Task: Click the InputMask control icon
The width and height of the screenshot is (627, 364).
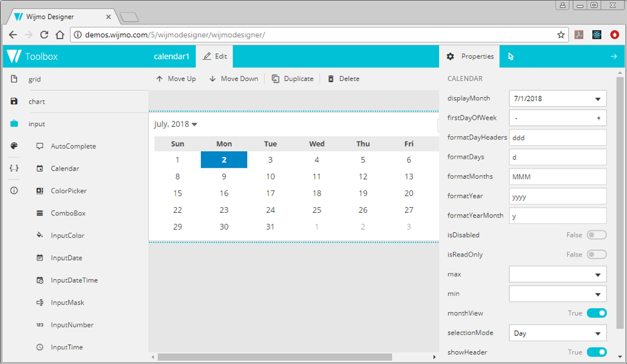Action: coord(39,302)
